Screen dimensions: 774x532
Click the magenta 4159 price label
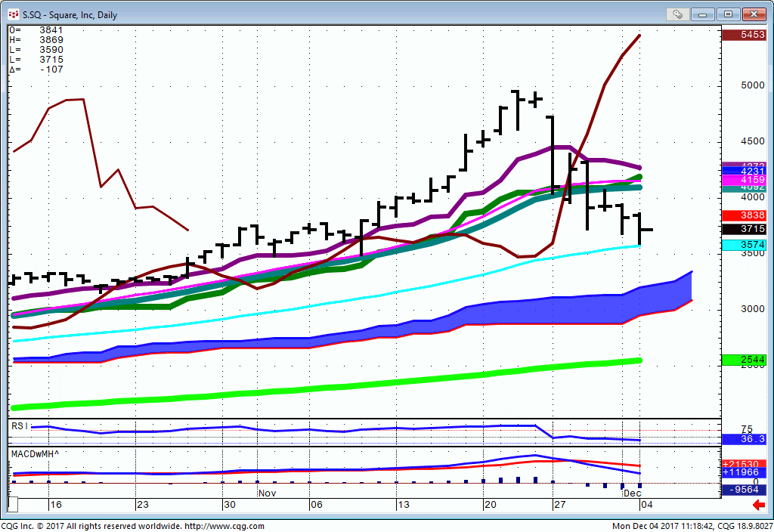coord(744,181)
